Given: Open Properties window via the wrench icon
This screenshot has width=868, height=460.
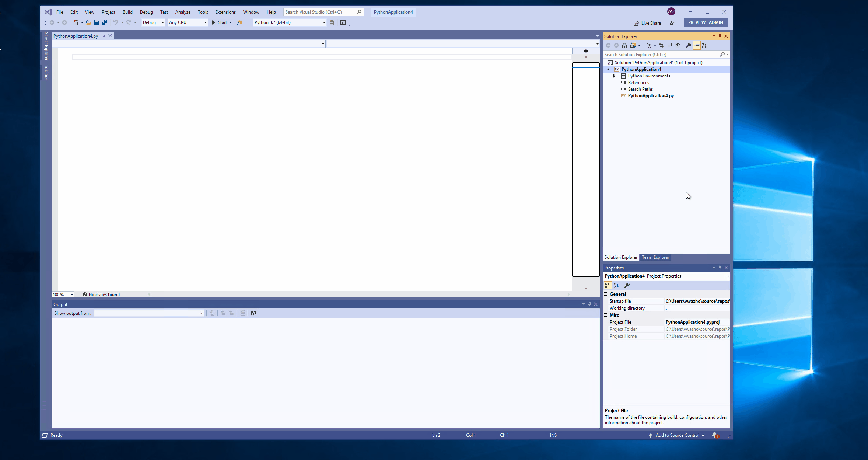Looking at the screenshot, I should (x=689, y=45).
